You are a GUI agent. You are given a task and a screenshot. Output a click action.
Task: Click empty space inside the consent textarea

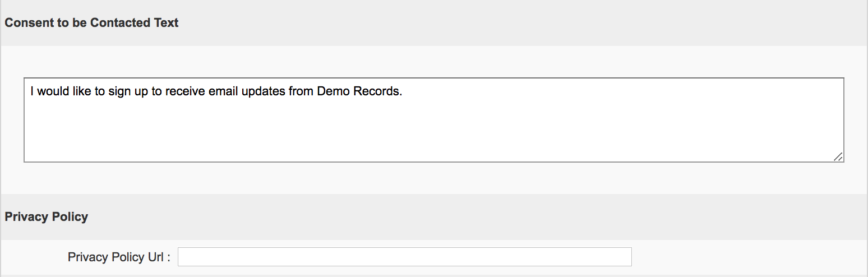pyautogui.click(x=433, y=131)
